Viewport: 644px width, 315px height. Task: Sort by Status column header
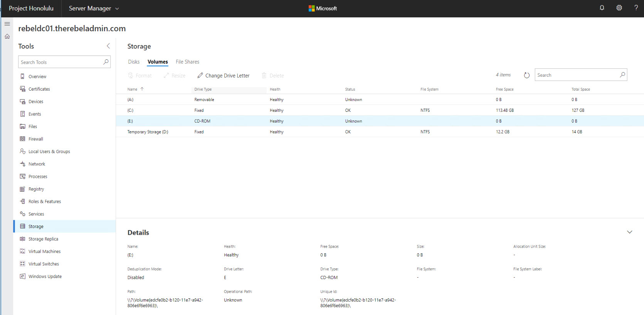pyautogui.click(x=350, y=89)
